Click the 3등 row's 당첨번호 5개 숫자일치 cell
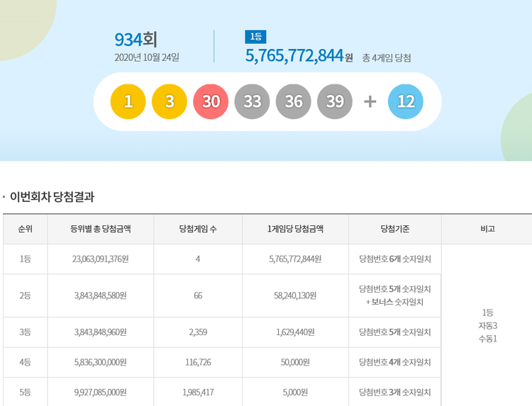Screen dimensions: 532x406 point(395,332)
